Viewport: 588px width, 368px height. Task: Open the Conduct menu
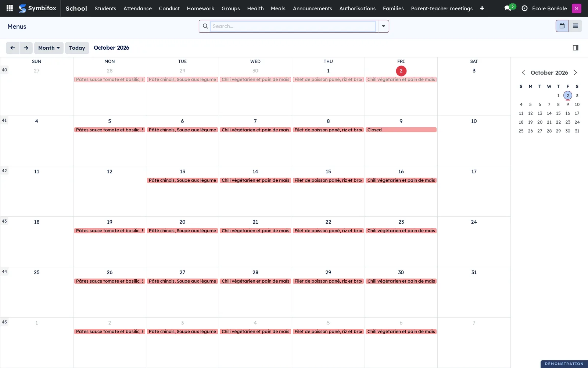click(169, 8)
